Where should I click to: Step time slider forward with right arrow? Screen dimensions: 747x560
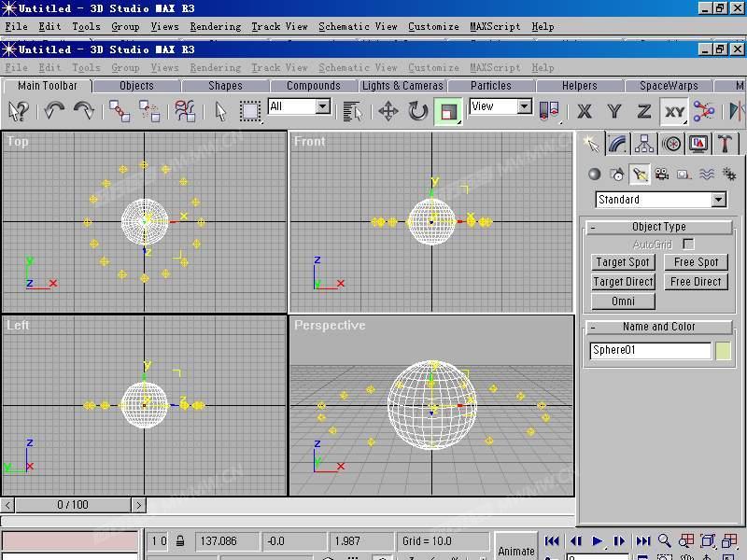[x=138, y=505]
